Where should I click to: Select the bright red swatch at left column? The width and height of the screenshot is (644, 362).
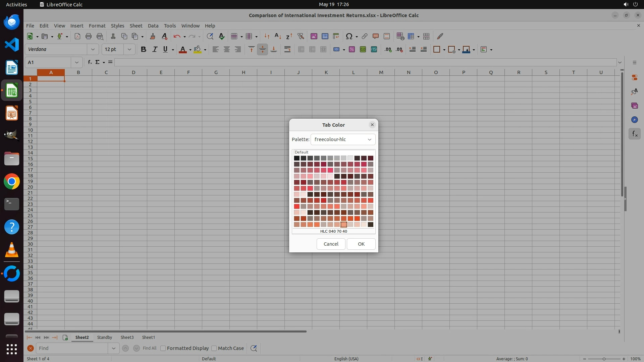click(297, 206)
